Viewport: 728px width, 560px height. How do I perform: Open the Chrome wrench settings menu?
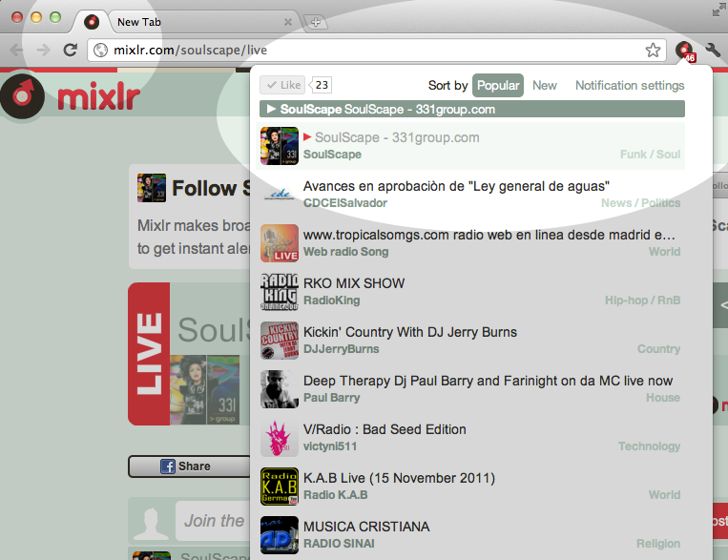pyautogui.click(x=712, y=51)
